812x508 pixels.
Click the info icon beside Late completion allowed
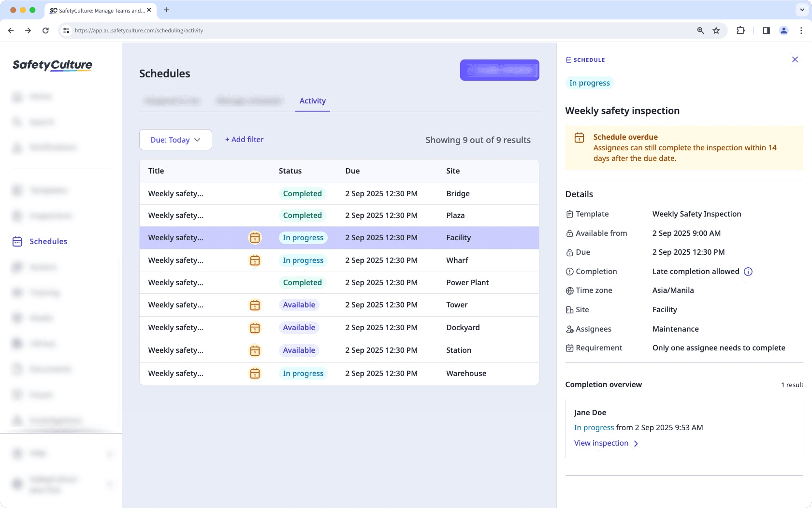point(748,272)
